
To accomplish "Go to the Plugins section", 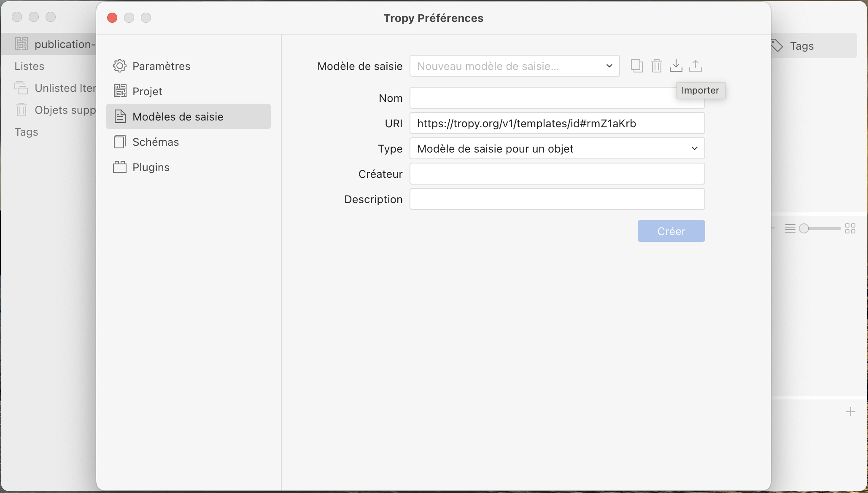I will tap(151, 167).
